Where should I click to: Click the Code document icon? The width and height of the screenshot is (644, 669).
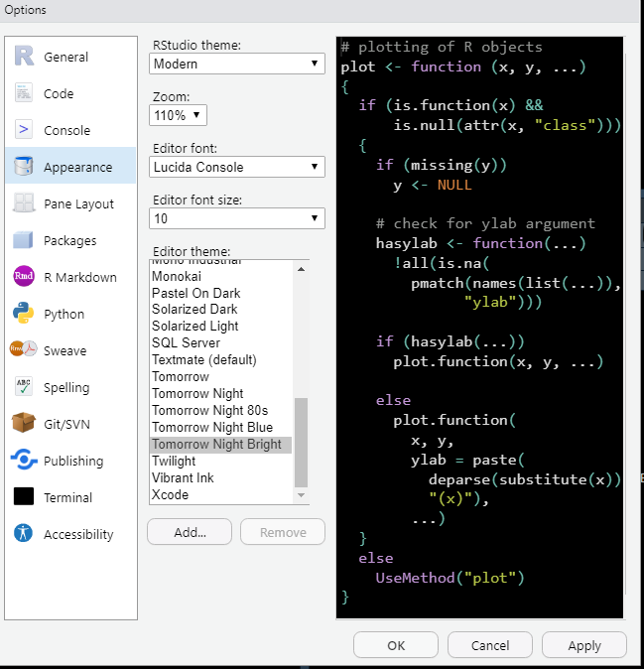click(24, 92)
